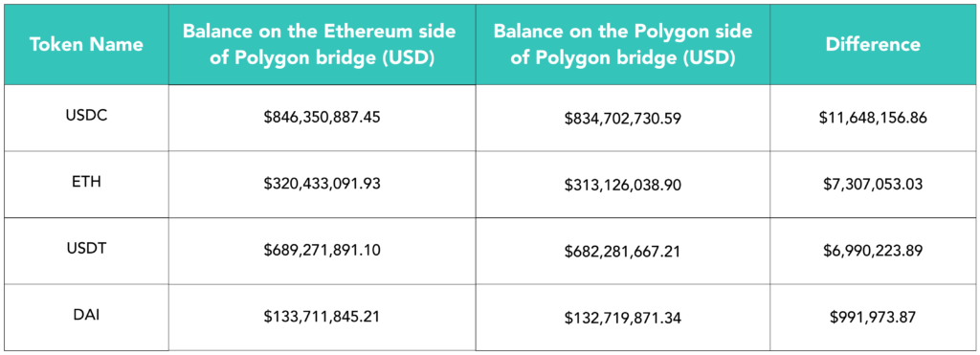Viewport: 980px width, 355px height.
Task: Select the DAI token name cell
Action: click(x=86, y=317)
